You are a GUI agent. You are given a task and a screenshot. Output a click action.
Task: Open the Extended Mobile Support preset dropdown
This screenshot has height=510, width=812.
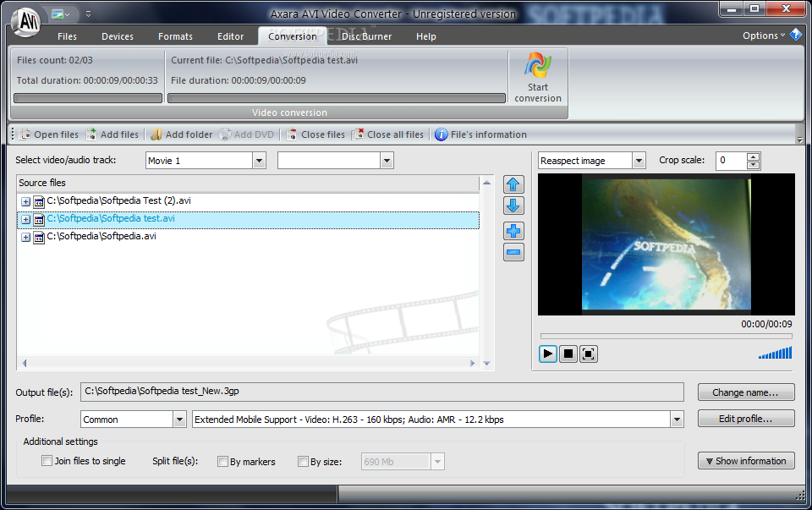(x=677, y=419)
